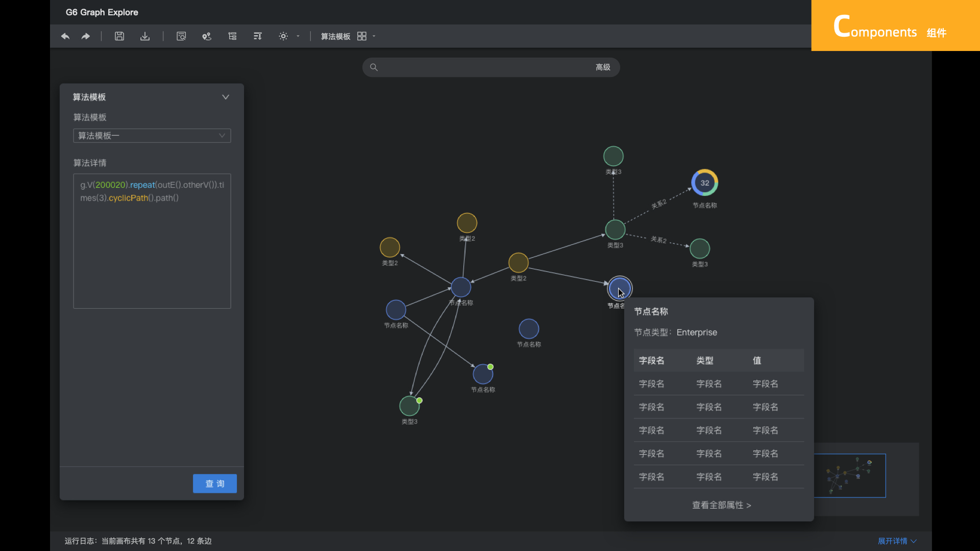Open dropdown arrow next to grid icon

tap(374, 36)
